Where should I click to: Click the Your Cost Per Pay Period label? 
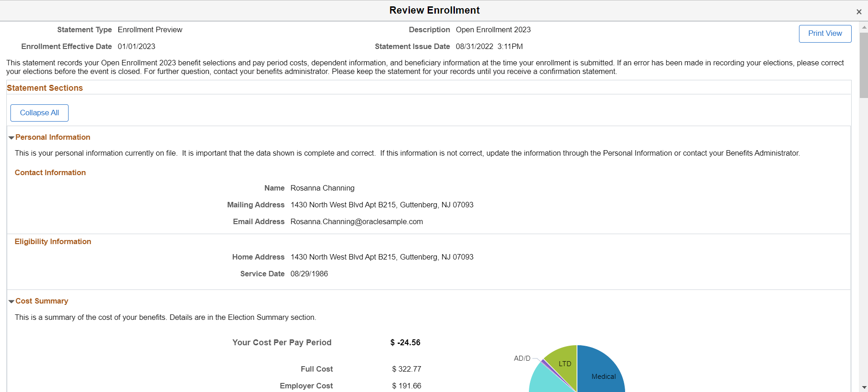click(282, 343)
